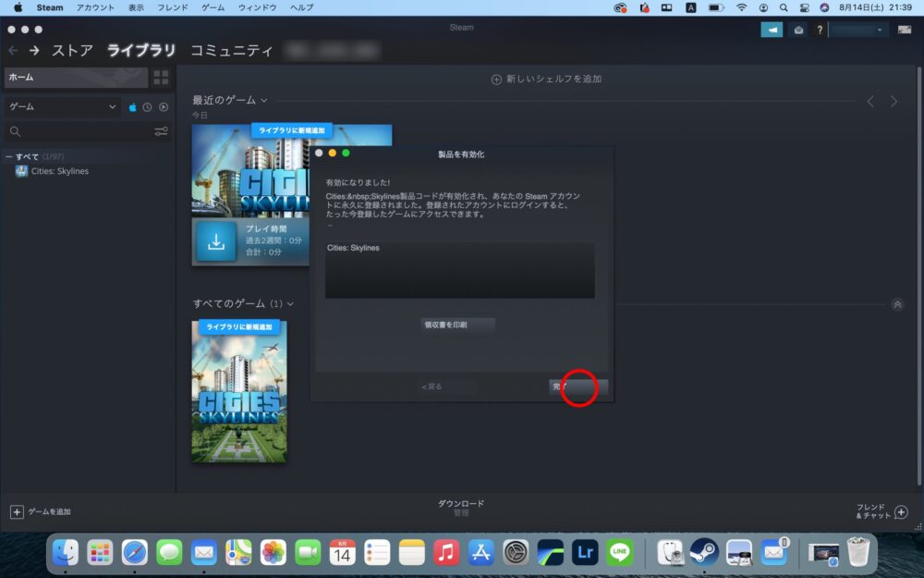
Task: Select Cities: Skylines in the activation dialog list
Action: point(353,248)
